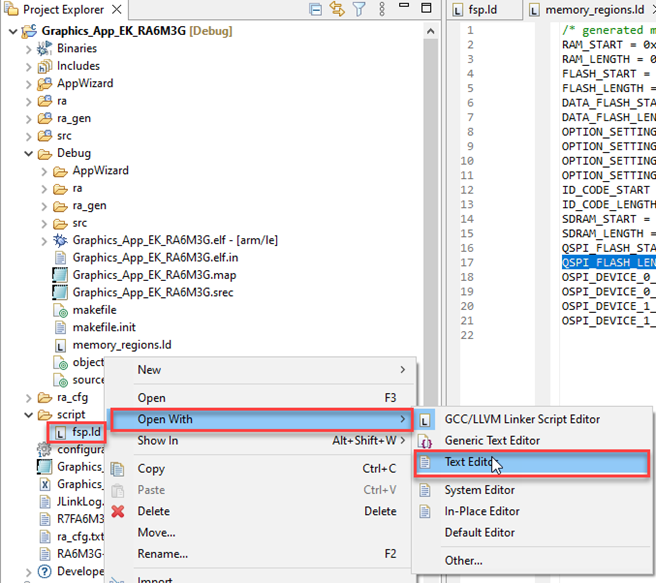The height and width of the screenshot is (583, 656).
Task: Click line 17 highlighted QSPI_FLASH_LEN text
Action: pos(608,263)
